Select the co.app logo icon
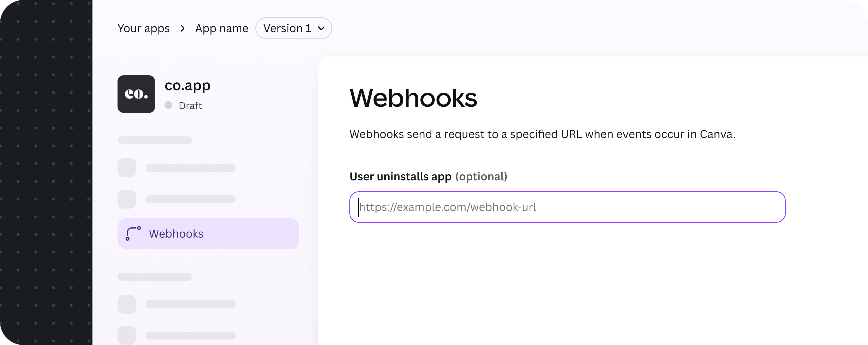The width and height of the screenshot is (868, 345). point(136,94)
